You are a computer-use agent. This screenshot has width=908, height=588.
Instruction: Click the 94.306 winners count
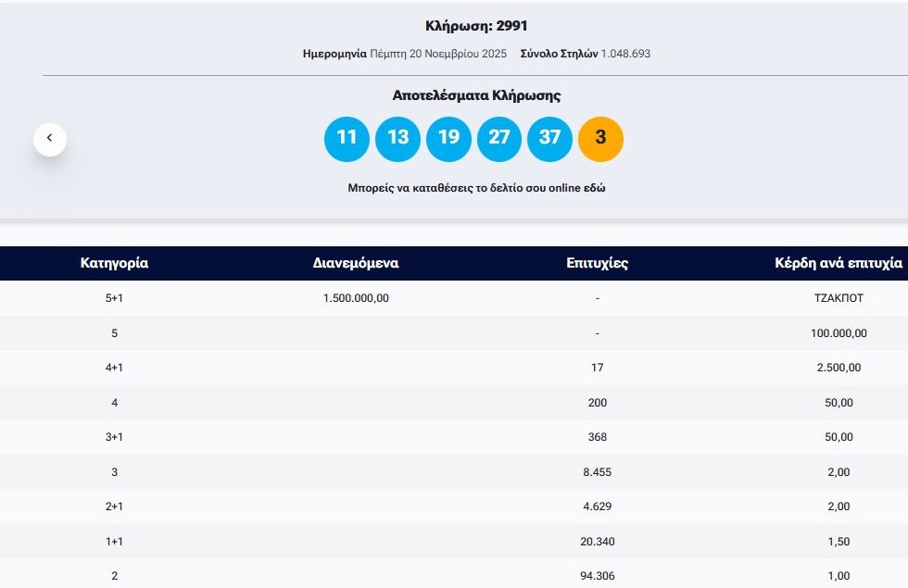[597, 576]
